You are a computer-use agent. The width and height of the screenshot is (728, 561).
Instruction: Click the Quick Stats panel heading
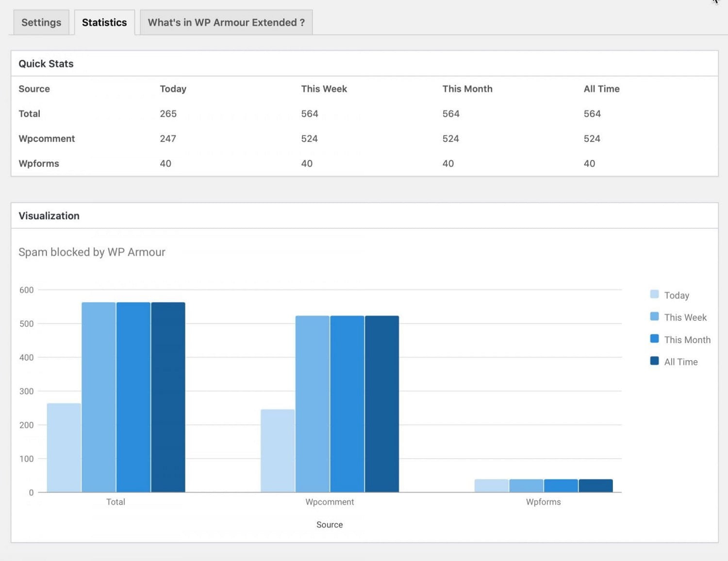point(46,64)
